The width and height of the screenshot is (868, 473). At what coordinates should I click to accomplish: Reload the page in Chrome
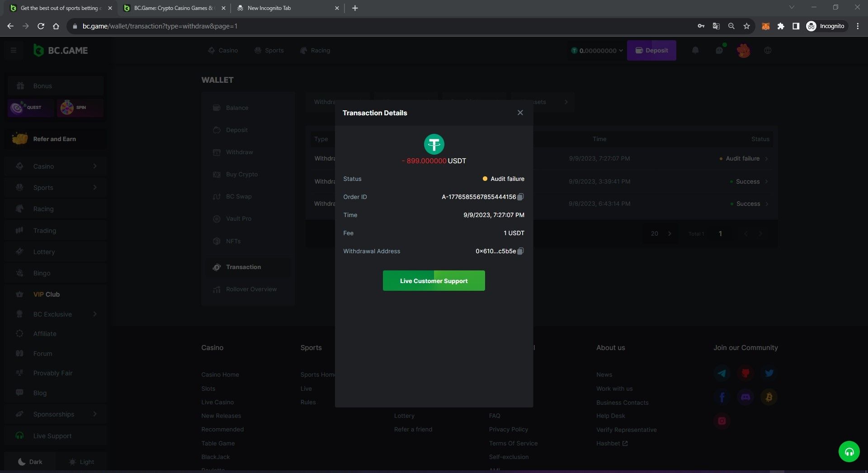[x=41, y=26]
